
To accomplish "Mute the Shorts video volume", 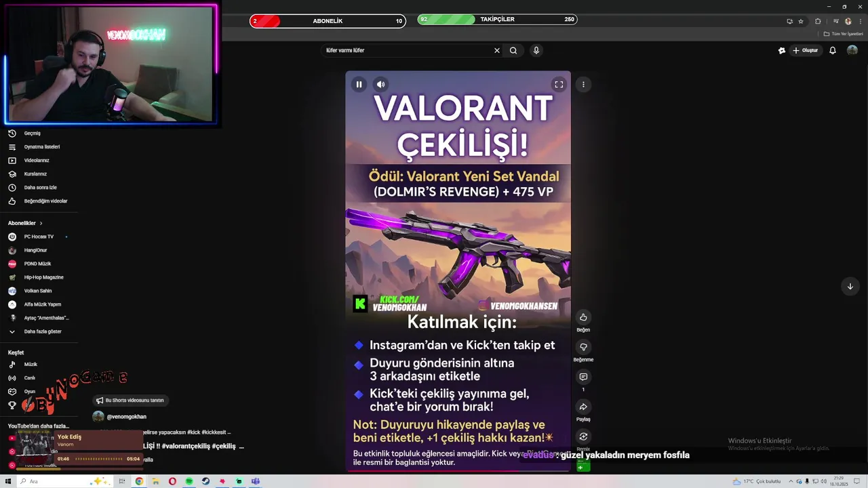I will click(380, 85).
